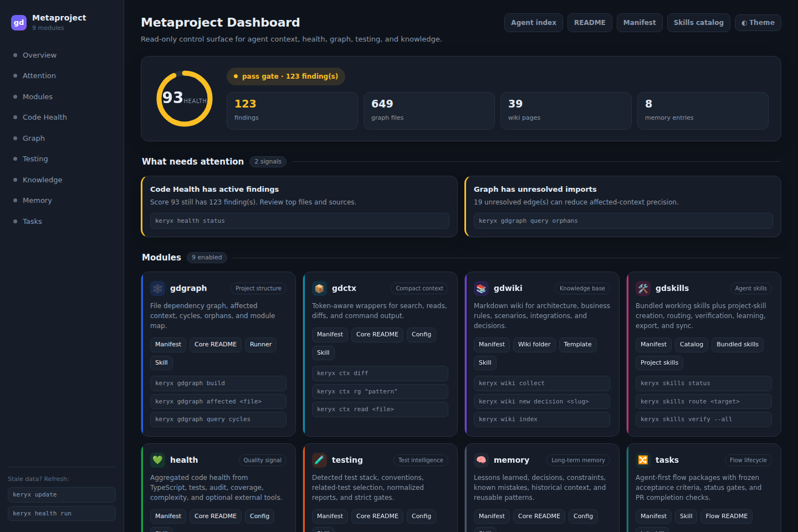
Task: Click the 649 graph files card
Action: [429, 111]
